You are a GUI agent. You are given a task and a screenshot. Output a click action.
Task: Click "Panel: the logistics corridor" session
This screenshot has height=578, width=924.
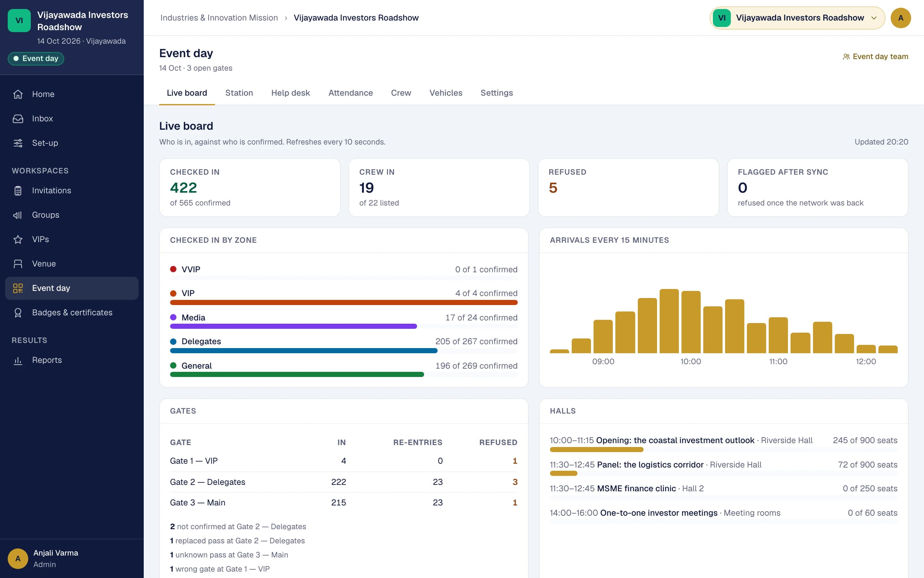[x=650, y=465]
